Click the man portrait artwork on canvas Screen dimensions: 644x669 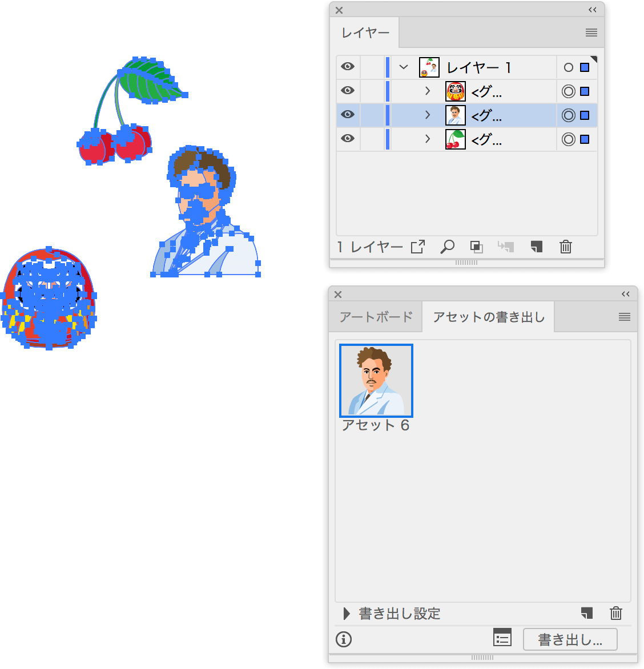click(x=205, y=211)
